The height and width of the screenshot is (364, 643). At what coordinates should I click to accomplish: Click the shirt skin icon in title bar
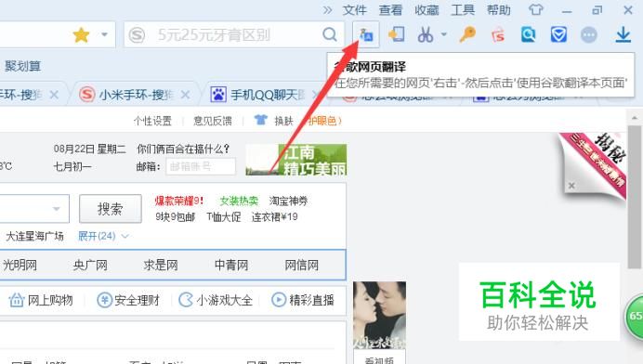[x=535, y=9]
